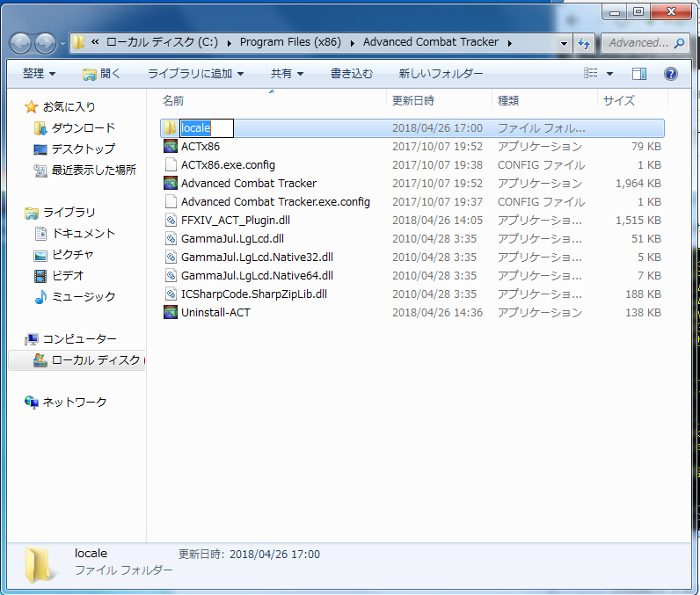Open the view options dropdown arrow
The image size is (700, 595).
(609, 74)
